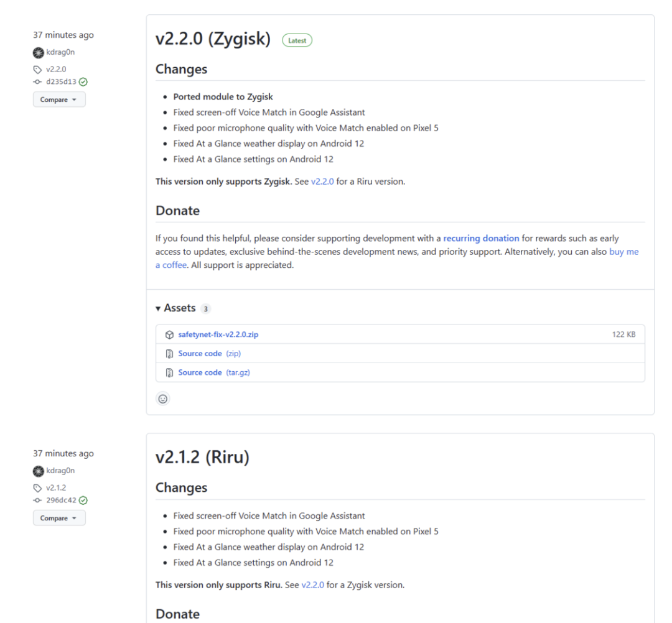
Task: Click the buy me a coffee link
Action: tap(623, 252)
